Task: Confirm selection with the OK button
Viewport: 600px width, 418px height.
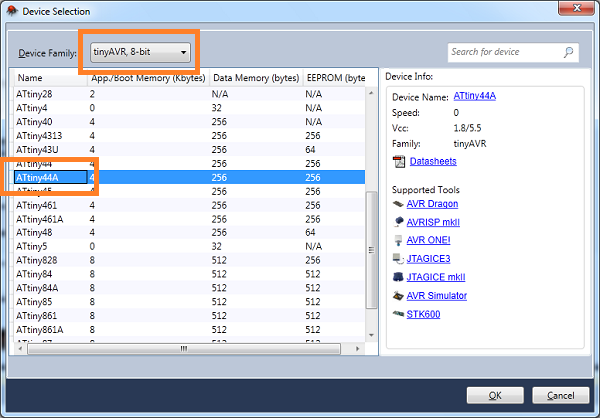Action: pyautogui.click(x=495, y=395)
